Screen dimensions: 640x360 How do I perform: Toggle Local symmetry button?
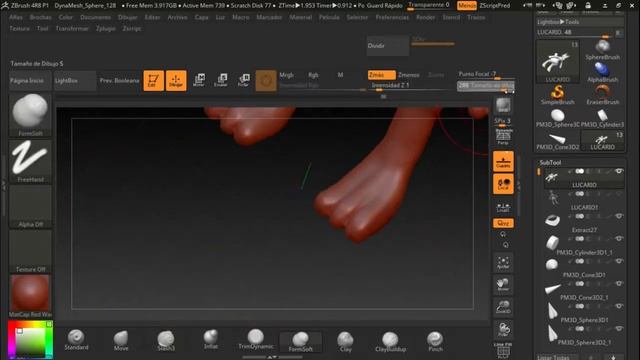(x=503, y=184)
